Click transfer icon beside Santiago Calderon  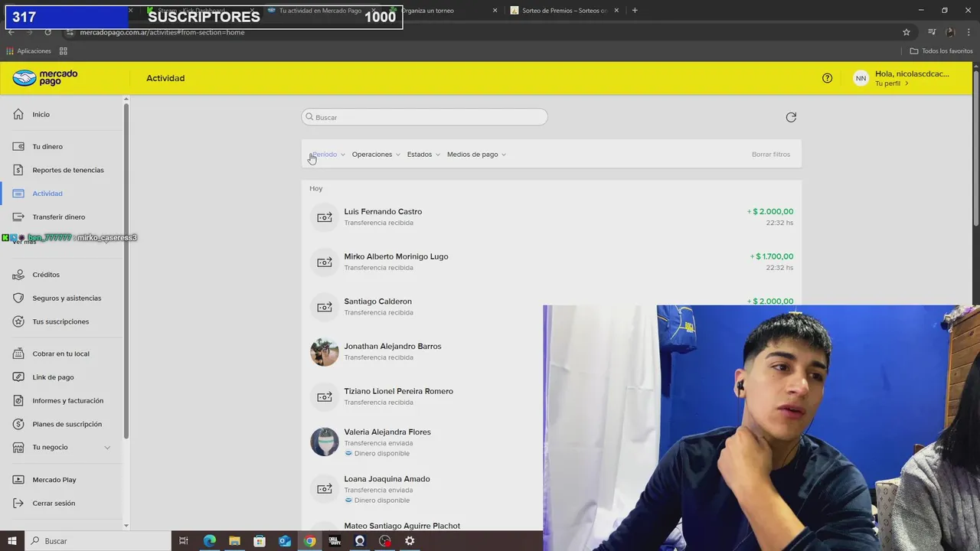point(325,307)
